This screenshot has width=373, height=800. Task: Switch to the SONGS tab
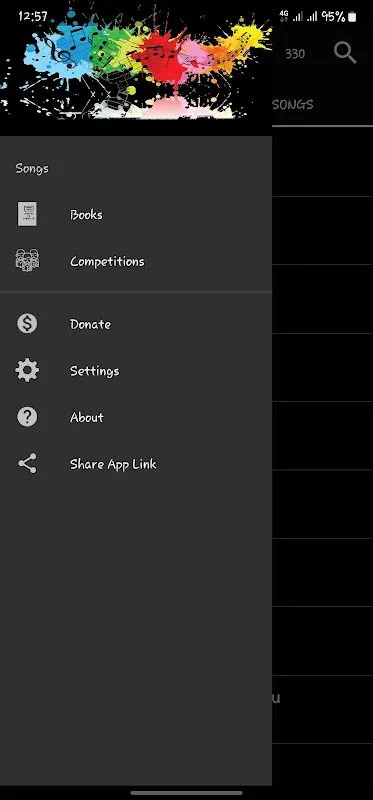(293, 105)
